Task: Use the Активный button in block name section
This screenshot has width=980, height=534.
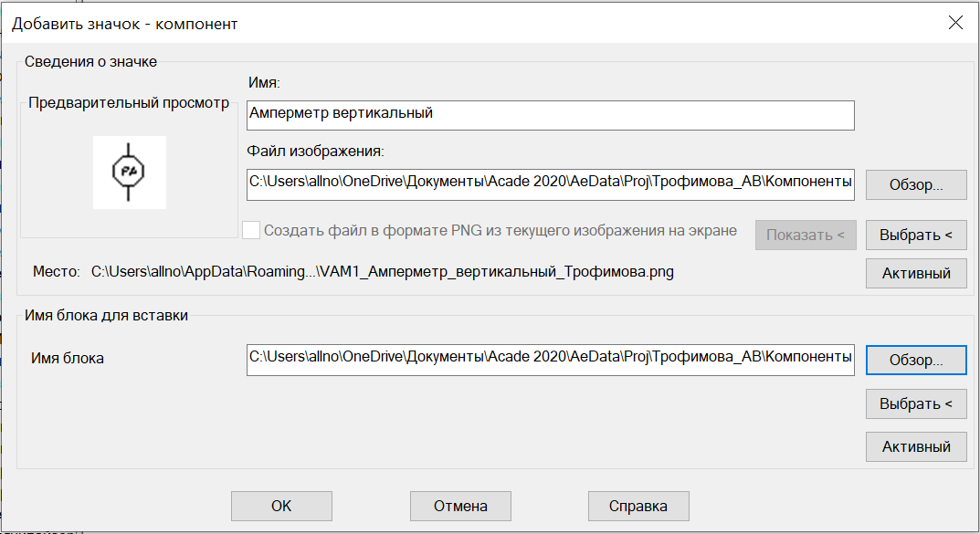Action: click(x=916, y=446)
